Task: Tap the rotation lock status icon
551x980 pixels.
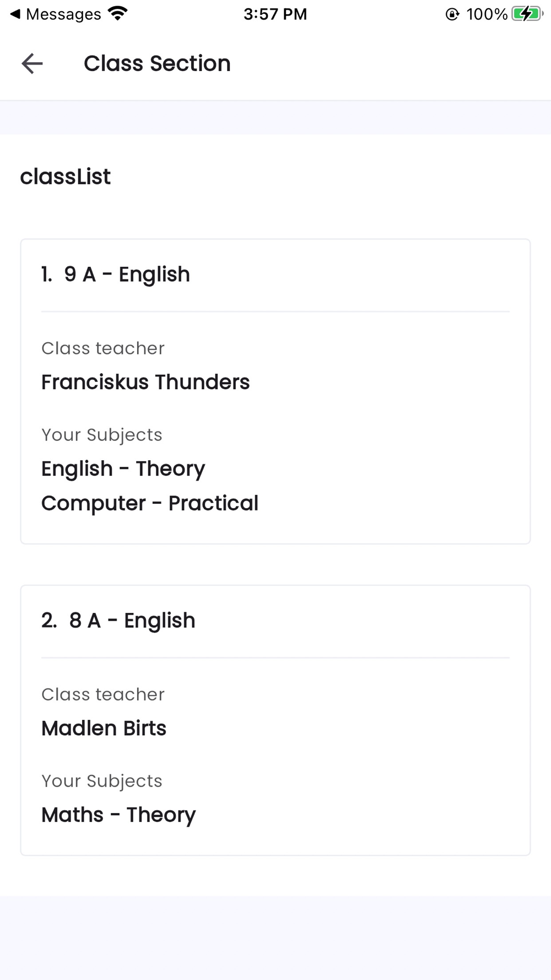Action: 452,14
